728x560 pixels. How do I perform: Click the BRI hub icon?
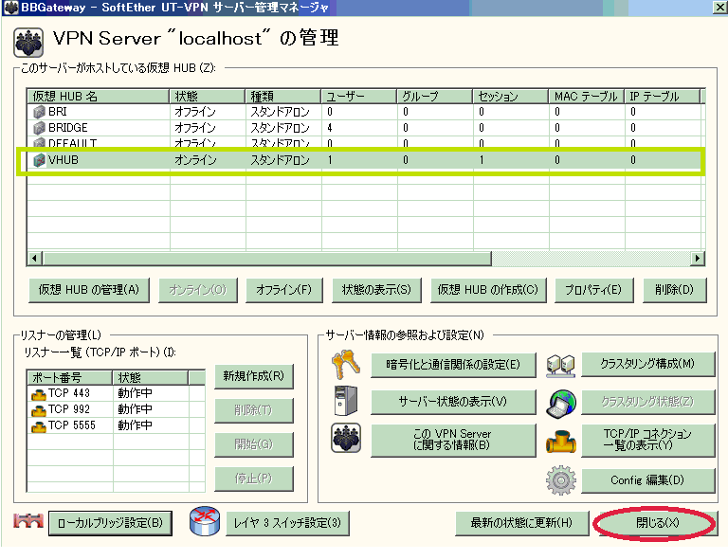40,112
